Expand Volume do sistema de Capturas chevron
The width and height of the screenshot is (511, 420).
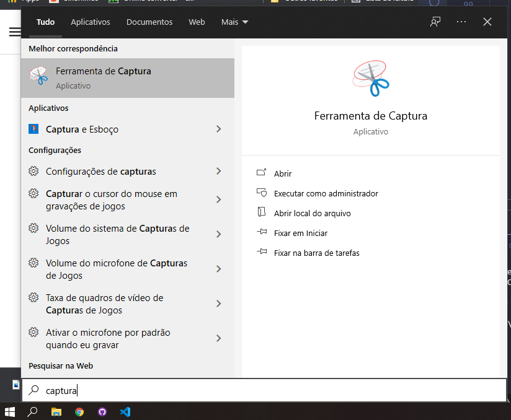click(219, 234)
